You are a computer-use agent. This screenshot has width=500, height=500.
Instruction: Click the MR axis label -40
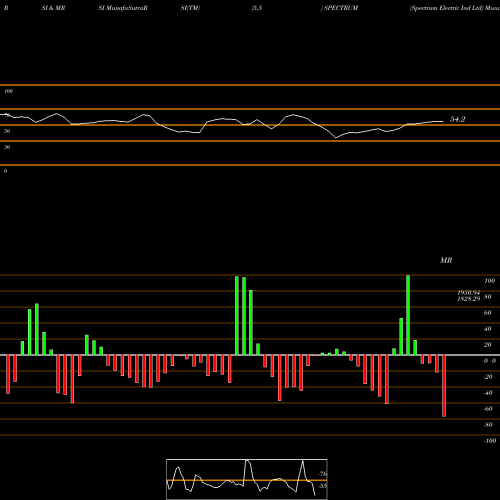click(488, 393)
